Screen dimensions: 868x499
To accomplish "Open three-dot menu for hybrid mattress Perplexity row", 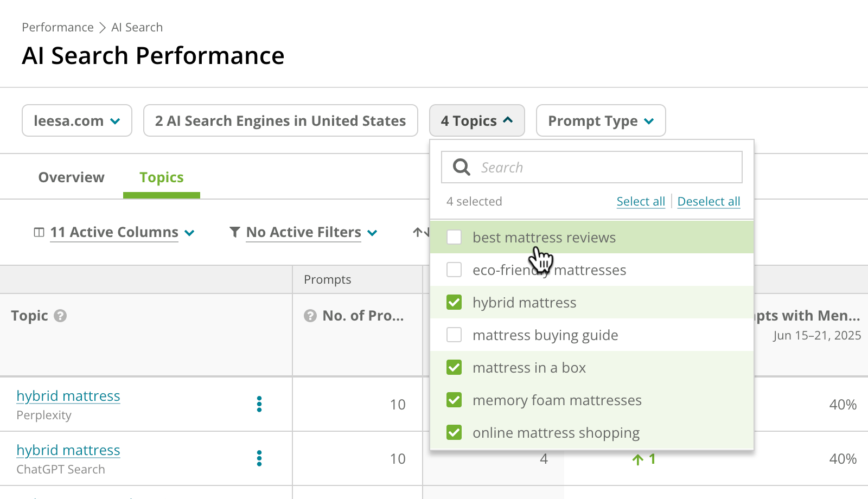I will tap(259, 404).
